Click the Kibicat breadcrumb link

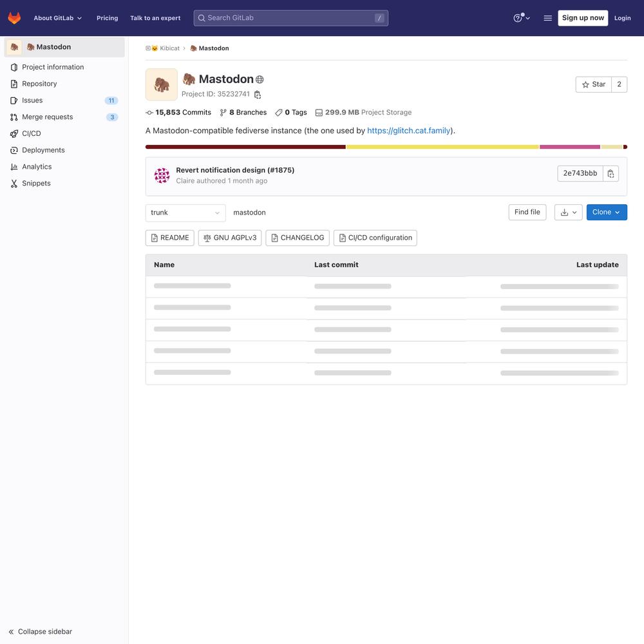[169, 48]
